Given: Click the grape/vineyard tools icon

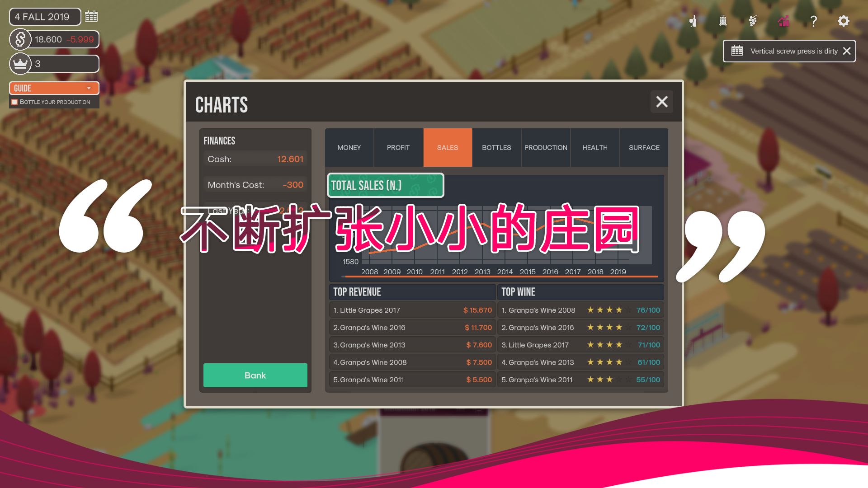Looking at the screenshot, I should (x=754, y=21).
